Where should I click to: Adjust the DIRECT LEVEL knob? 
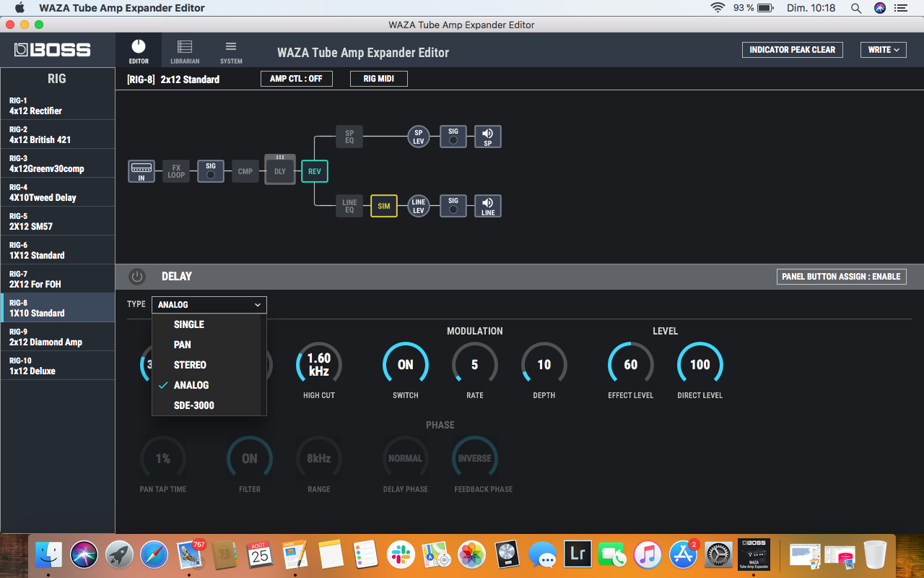[x=699, y=364]
